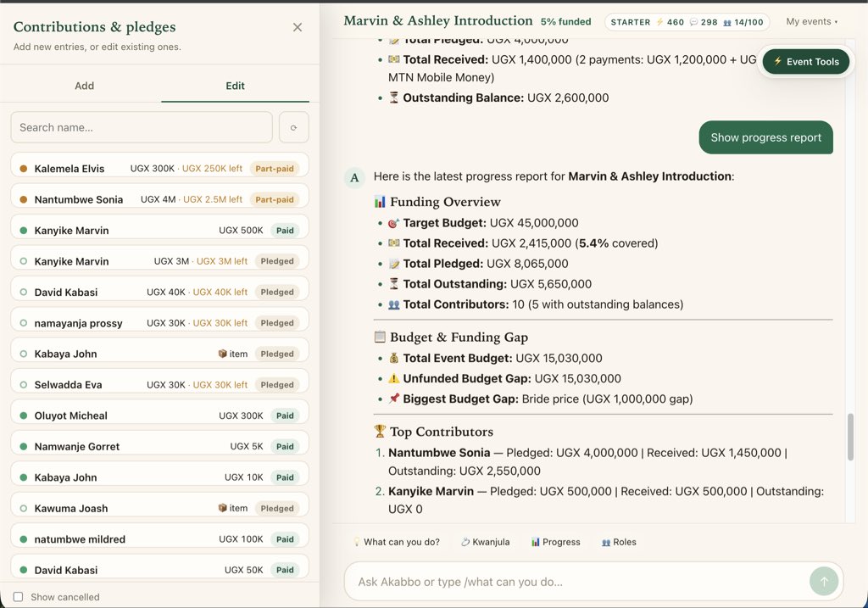Click the Roles suggestion chip
The width and height of the screenshot is (868, 608).
click(x=619, y=542)
